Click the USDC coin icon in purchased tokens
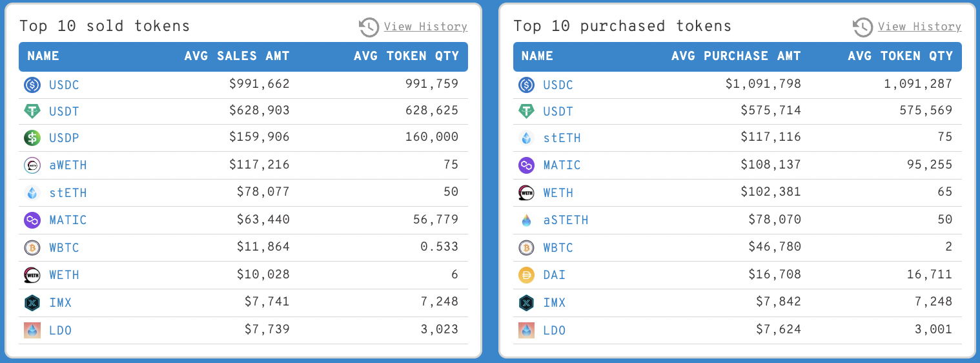980x363 pixels. pyautogui.click(x=526, y=85)
